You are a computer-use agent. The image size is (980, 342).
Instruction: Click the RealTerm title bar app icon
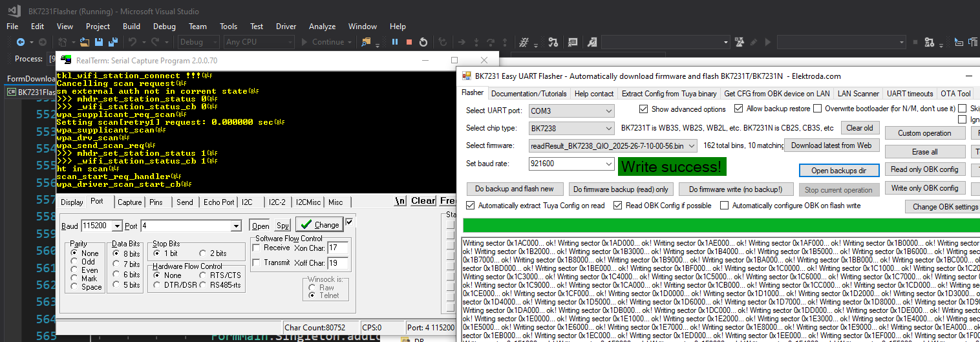pyautogui.click(x=65, y=60)
